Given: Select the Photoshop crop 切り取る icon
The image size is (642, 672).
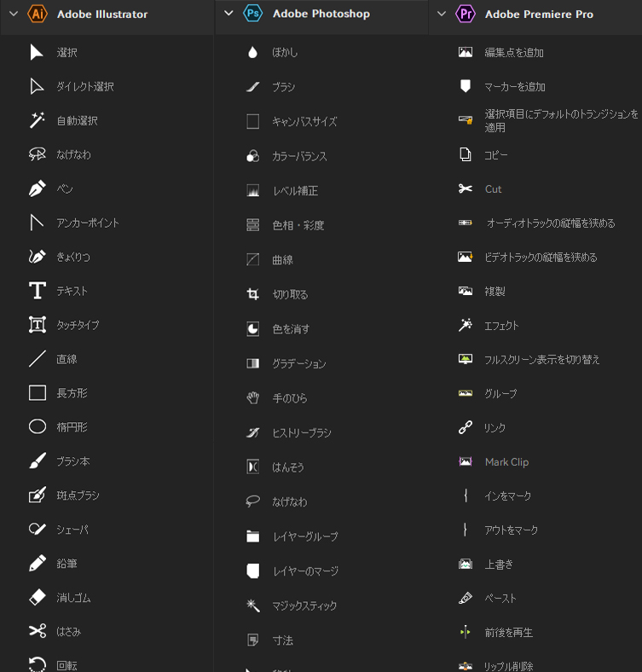Looking at the screenshot, I should (x=253, y=294).
